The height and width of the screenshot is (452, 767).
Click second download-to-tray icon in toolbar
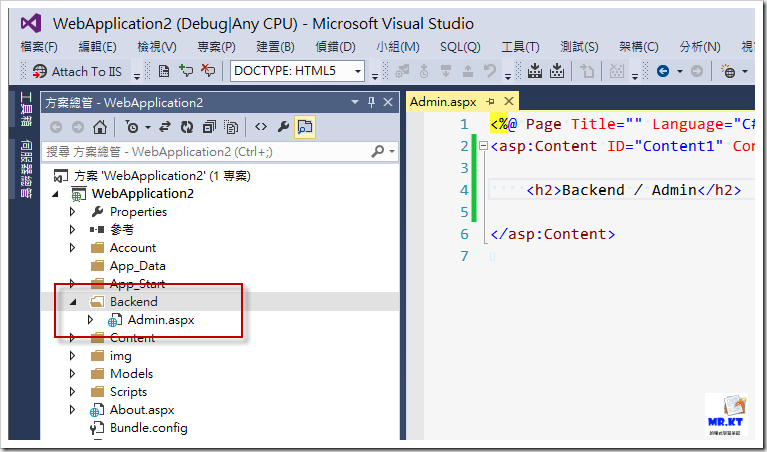coord(557,71)
